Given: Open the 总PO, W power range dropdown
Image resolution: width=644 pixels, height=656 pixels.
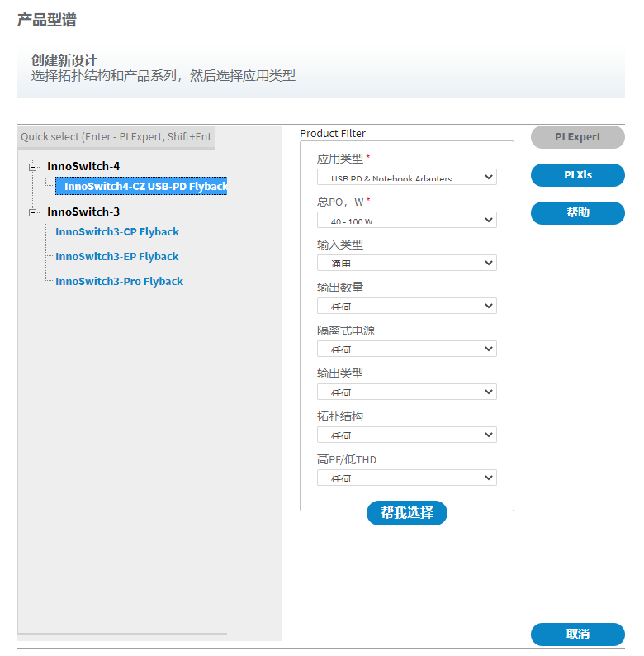Looking at the screenshot, I should (x=407, y=220).
